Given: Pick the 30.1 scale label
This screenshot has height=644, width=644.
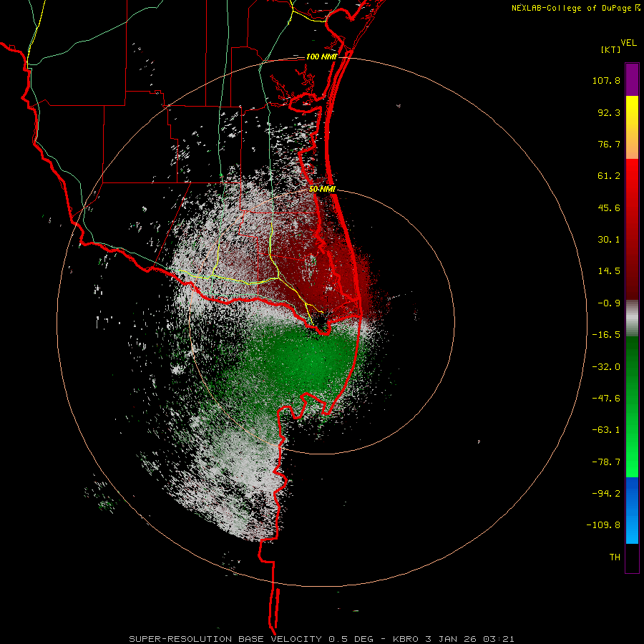Looking at the screenshot, I should 609,240.
